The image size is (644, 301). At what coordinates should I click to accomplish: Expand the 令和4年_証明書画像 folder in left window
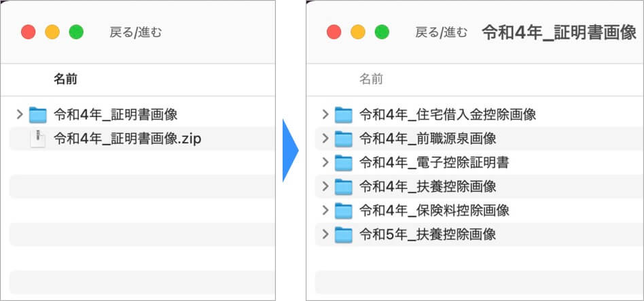click(x=19, y=114)
